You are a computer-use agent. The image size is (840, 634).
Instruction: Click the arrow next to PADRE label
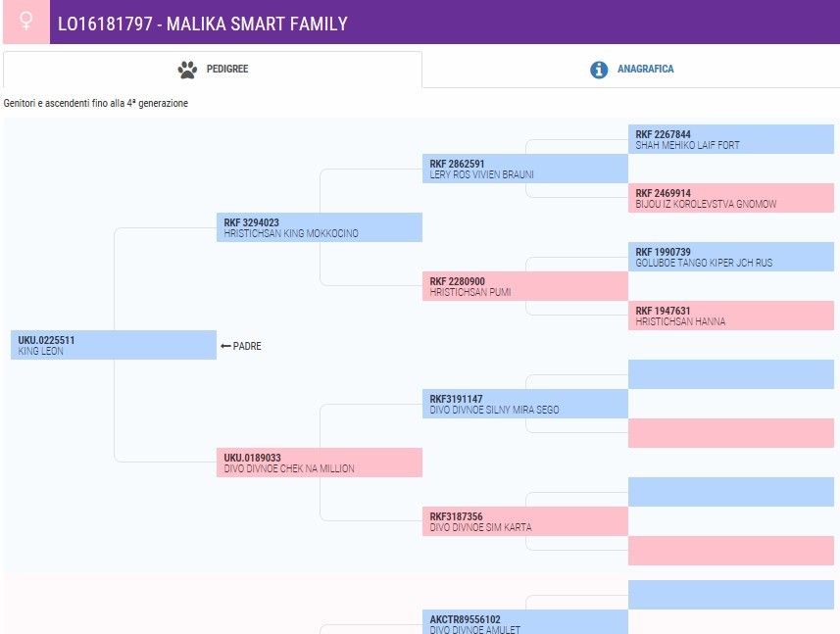pyautogui.click(x=225, y=347)
